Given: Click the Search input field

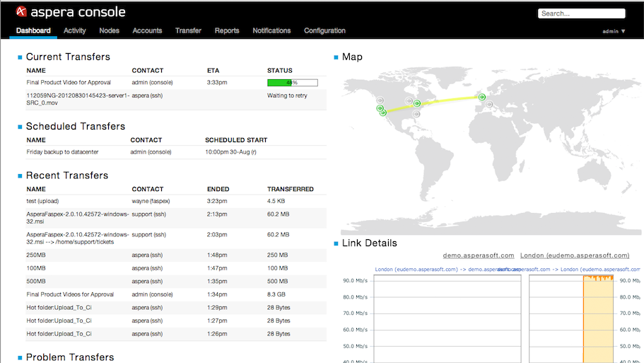Looking at the screenshot, I should (x=581, y=13).
